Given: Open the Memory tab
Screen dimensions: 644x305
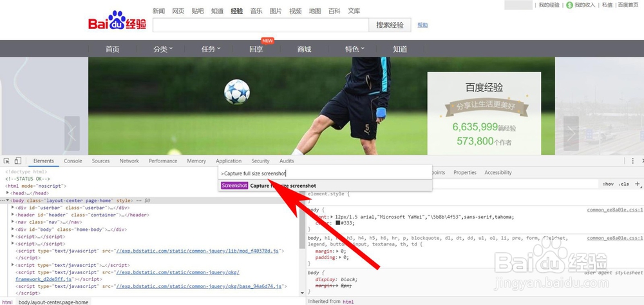Looking at the screenshot, I should coord(196,161).
